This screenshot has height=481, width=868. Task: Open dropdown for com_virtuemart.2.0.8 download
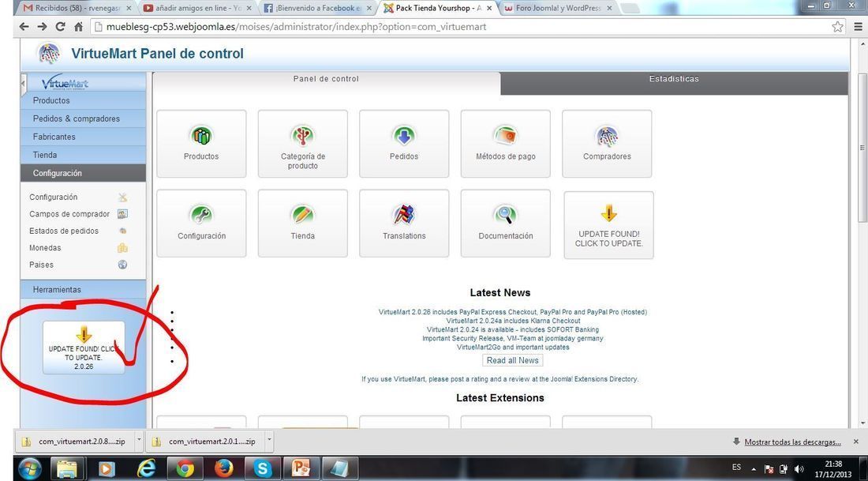coord(139,441)
